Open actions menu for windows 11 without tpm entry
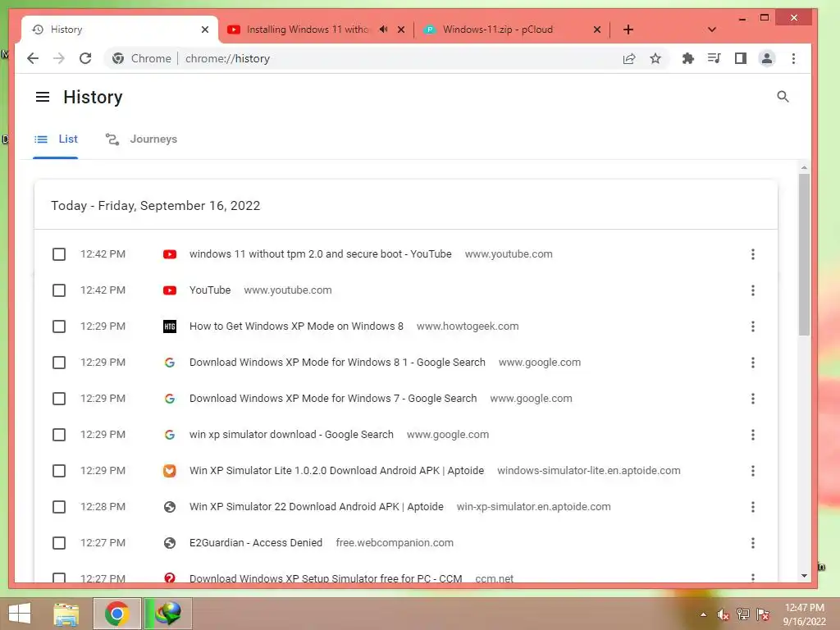 click(753, 254)
